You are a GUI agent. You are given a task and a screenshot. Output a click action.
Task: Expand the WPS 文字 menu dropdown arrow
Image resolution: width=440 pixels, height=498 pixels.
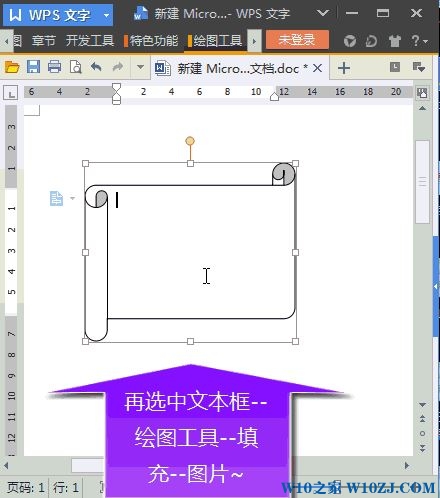coord(106,15)
